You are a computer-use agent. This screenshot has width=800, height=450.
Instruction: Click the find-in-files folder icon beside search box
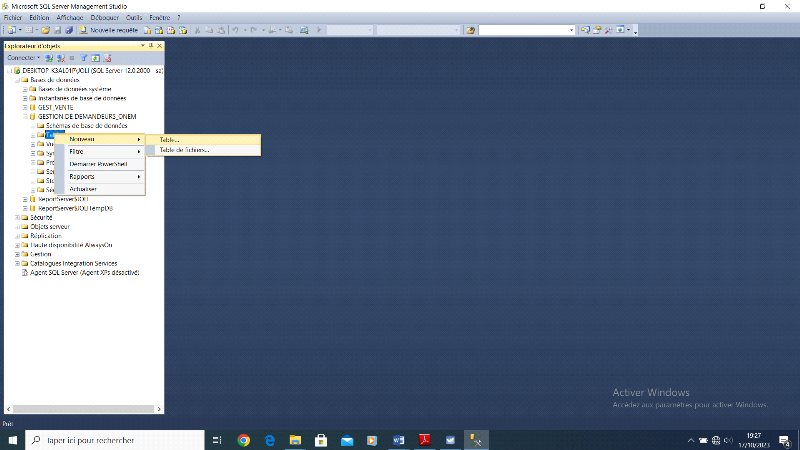click(x=470, y=30)
